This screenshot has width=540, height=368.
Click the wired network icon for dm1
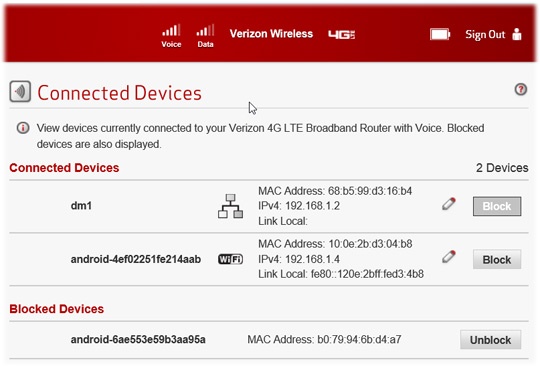(230, 206)
